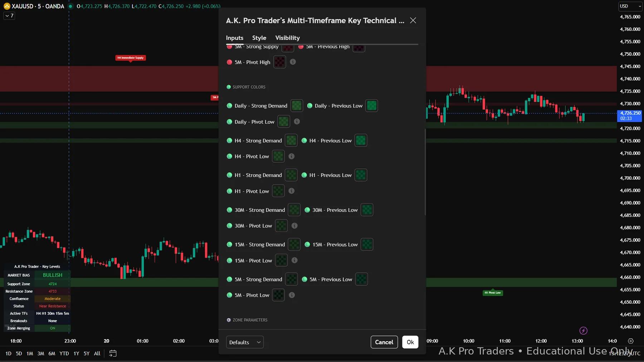Click the info icon beside H4 - Pivot Low
This screenshot has width=644, height=362.
[291, 156]
